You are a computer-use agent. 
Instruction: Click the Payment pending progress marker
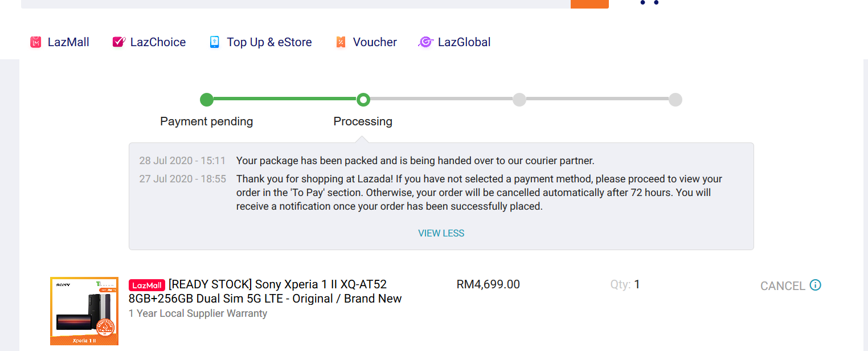click(x=207, y=100)
